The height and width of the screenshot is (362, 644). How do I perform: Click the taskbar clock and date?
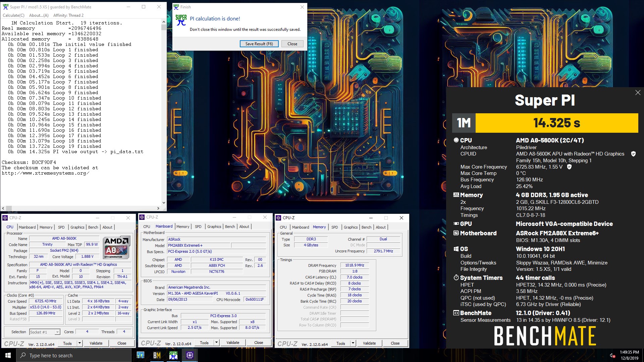point(629,355)
